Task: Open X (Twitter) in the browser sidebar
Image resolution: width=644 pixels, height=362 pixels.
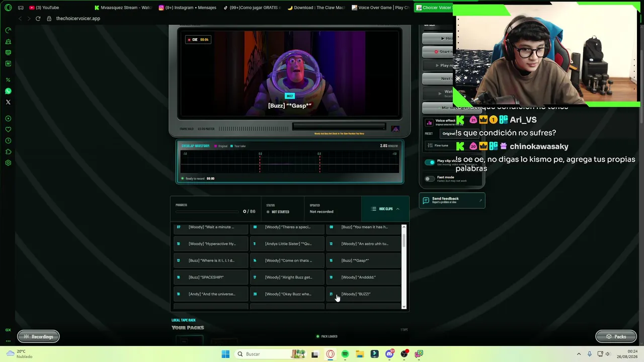Action: (8, 102)
